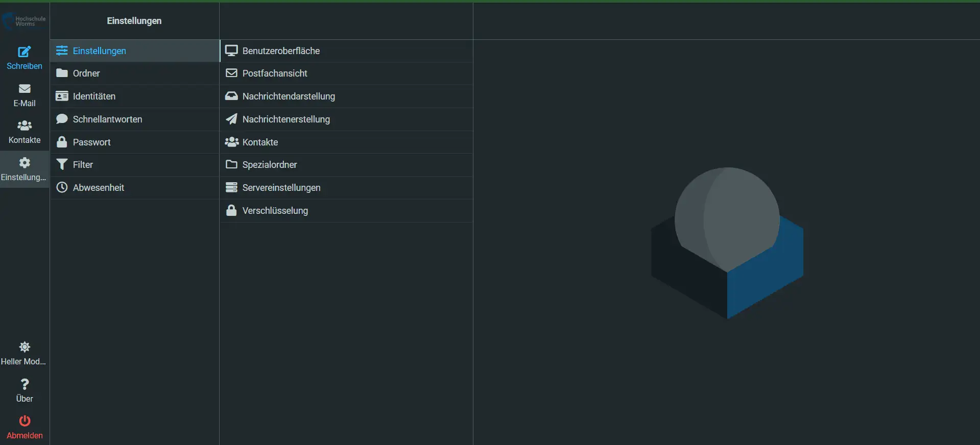Click the Nachrichtenerstellung paper plane icon
The width and height of the screenshot is (980, 445).
pyautogui.click(x=231, y=119)
